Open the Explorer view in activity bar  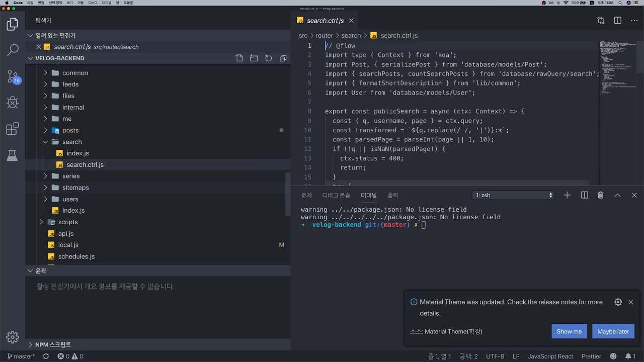pos(13,24)
